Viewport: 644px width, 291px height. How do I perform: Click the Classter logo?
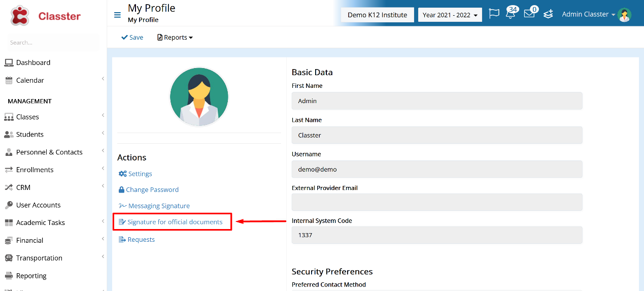tap(45, 16)
